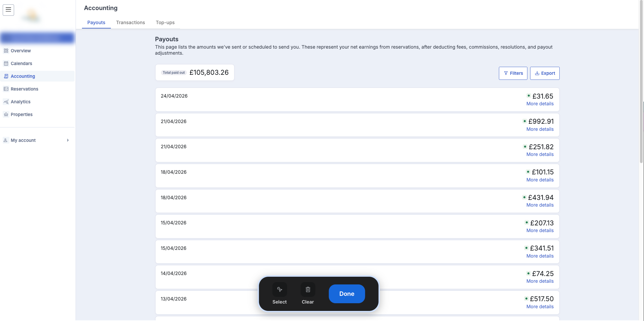Select the Analytics chart icon
This screenshot has height=321, width=644.
[6, 102]
